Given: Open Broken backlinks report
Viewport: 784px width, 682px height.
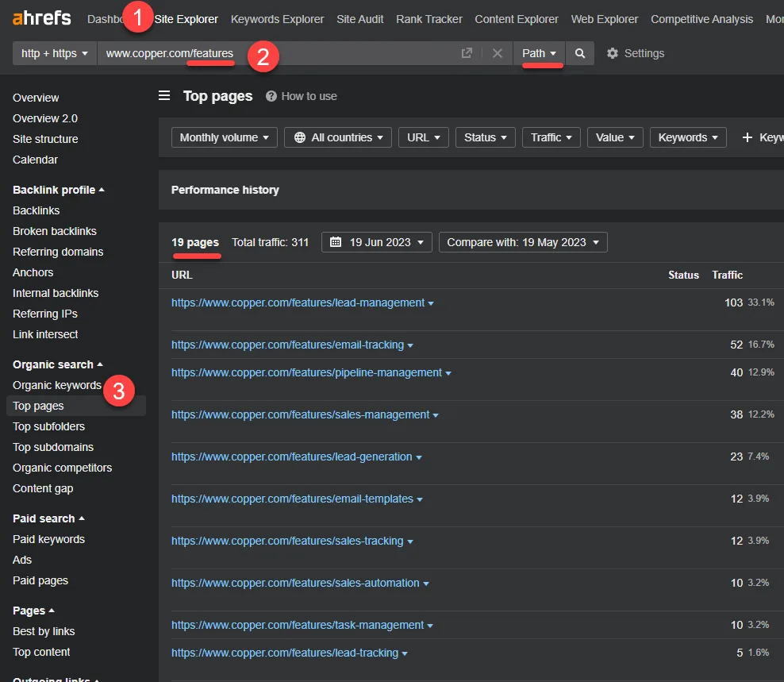Looking at the screenshot, I should pyautogui.click(x=55, y=231).
